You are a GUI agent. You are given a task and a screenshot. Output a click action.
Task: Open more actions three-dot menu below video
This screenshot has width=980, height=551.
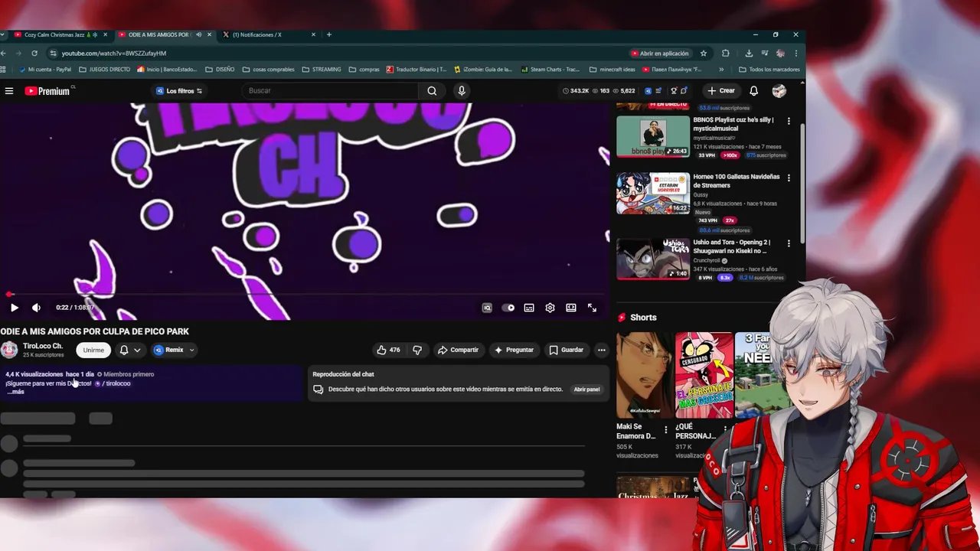pos(601,350)
